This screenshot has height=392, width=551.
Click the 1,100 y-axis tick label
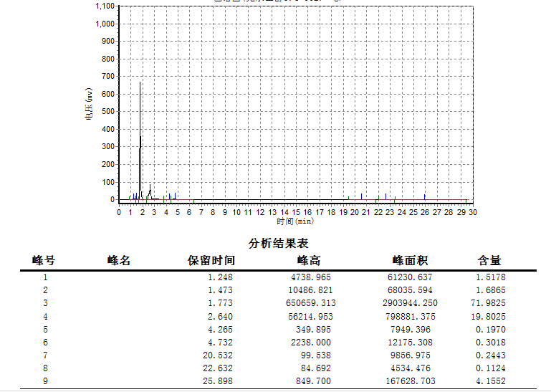click(105, 6)
